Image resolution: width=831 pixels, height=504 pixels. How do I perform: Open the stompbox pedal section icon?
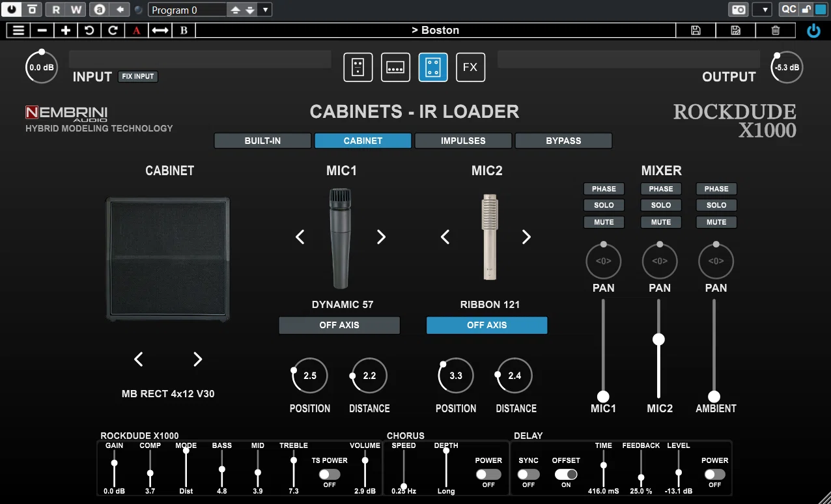(x=358, y=67)
